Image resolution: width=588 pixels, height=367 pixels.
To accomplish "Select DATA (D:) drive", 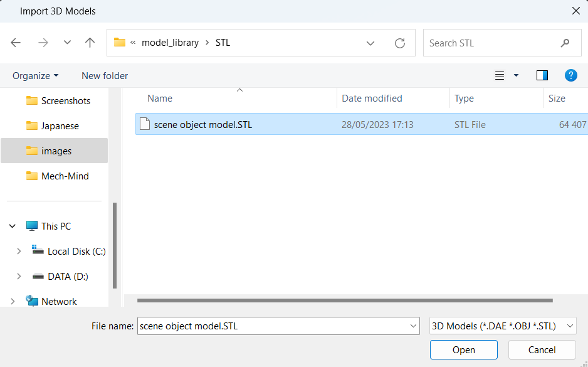I will coord(60,277).
